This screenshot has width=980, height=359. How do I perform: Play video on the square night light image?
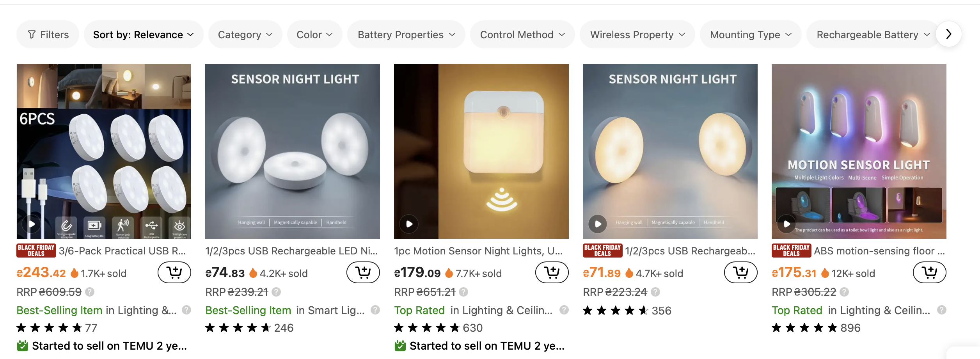tap(409, 224)
